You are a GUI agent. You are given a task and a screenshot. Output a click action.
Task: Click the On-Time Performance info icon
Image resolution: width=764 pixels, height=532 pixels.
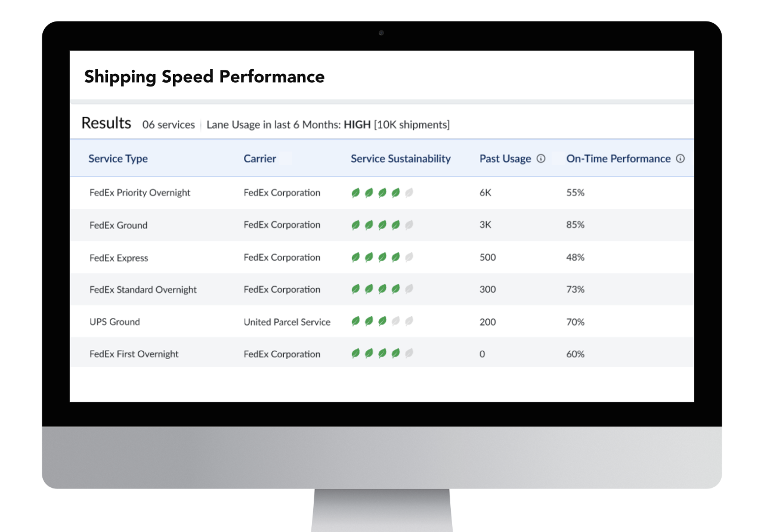[681, 159]
